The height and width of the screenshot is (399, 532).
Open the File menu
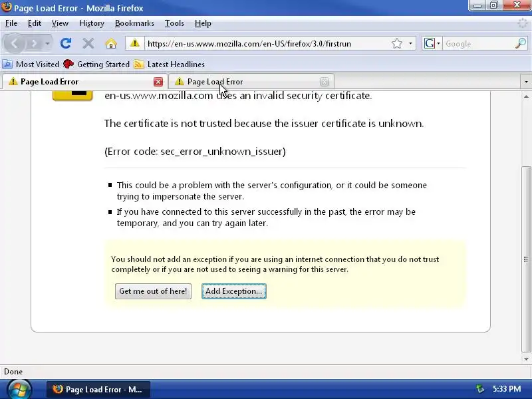click(11, 23)
